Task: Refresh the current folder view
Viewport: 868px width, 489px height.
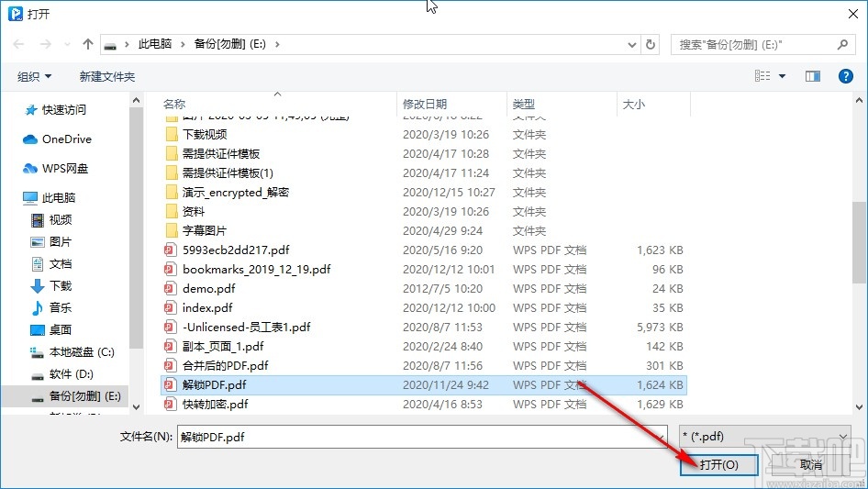Action: click(x=651, y=44)
